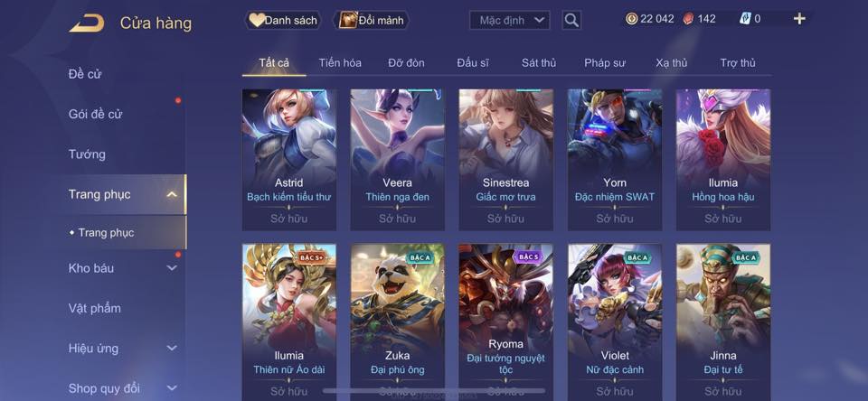Viewport: 868px width, 401px height.
Task: Expand the Shop quy đổi section
Action: pyautogui.click(x=172, y=388)
